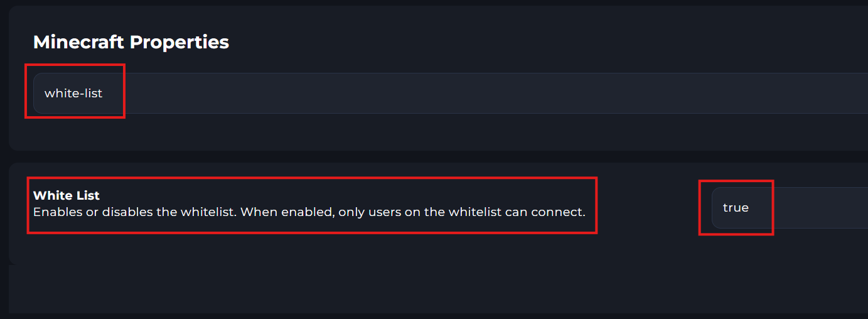The height and width of the screenshot is (319, 868).
Task: Click "only users on the whitelist can connect" text
Action: pos(461,212)
